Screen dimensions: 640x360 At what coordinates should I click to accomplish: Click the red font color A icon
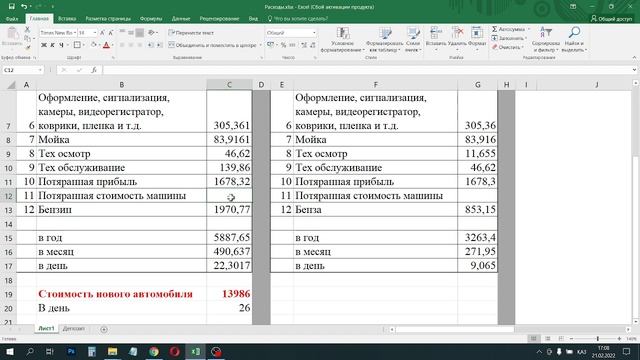click(107, 45)
